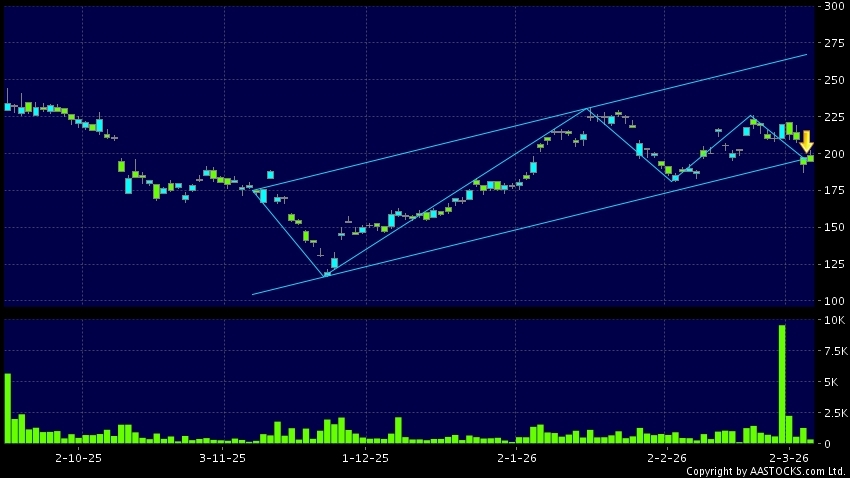Click the yellow down arrow marker
Viewport: 850px width, 478px height.
pos(805,142)
